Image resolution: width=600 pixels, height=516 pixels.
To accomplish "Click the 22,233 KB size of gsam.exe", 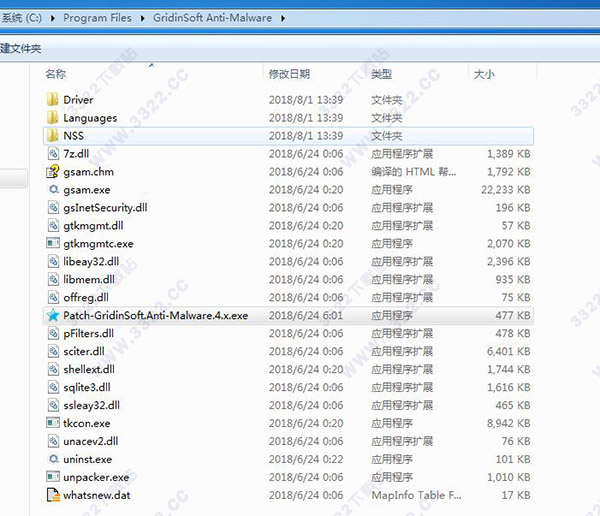I will pos(505,190).
